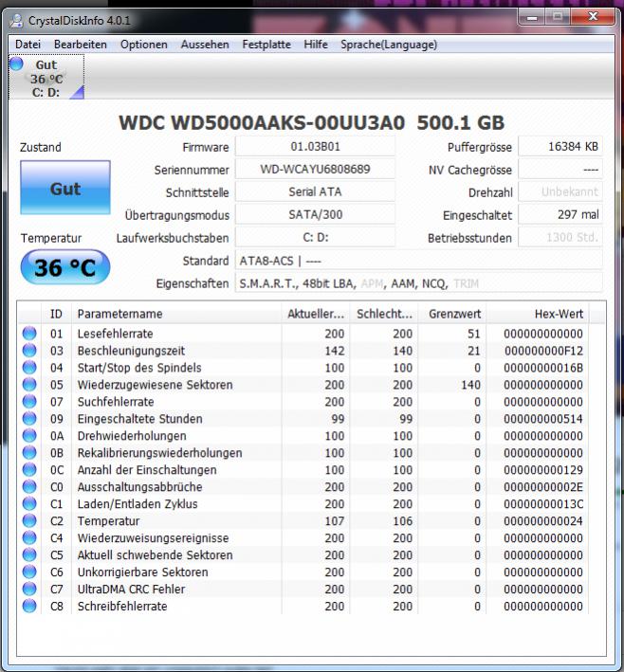Click the Grenzwert value 140

[470, 385]
